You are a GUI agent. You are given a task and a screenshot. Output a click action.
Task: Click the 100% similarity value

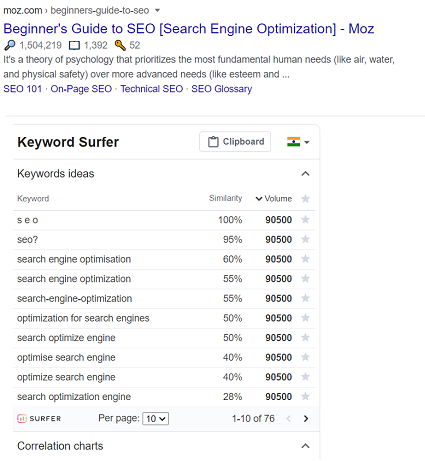coord(230,220)
